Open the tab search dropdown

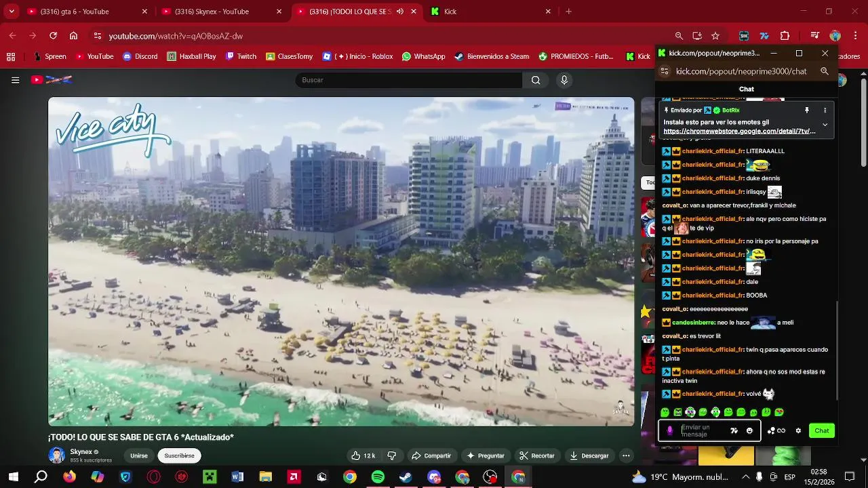(11, 12)
